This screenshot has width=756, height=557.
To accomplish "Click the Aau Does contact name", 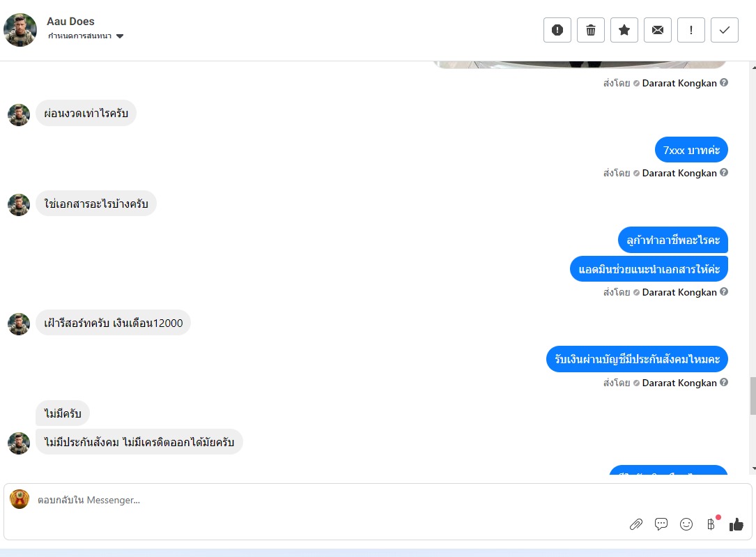I will coord(70,21).
